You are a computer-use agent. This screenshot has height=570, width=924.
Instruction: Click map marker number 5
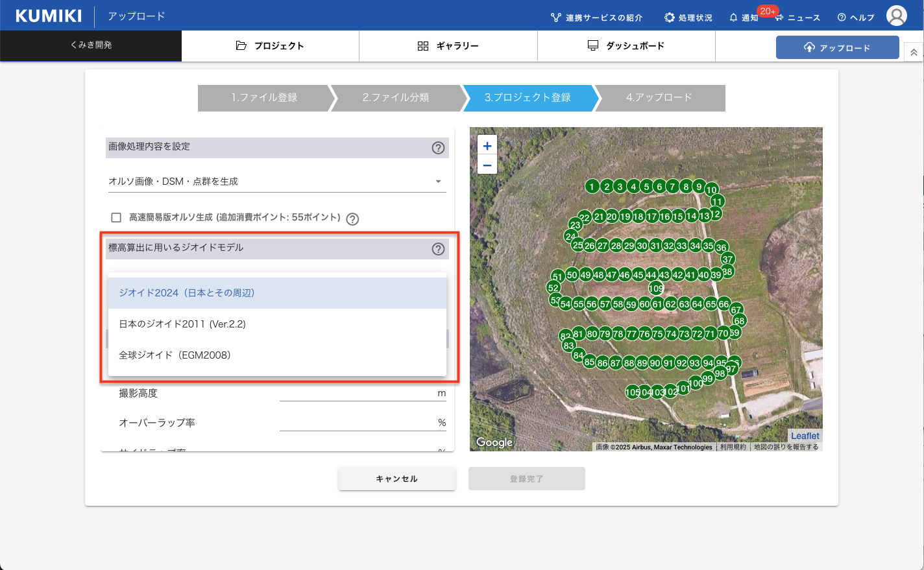coord(646,187)
